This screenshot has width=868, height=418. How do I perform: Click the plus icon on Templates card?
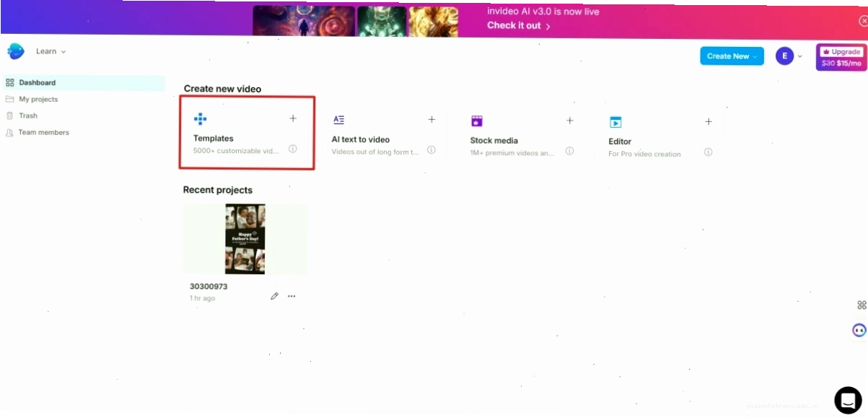tap(293, 118)
